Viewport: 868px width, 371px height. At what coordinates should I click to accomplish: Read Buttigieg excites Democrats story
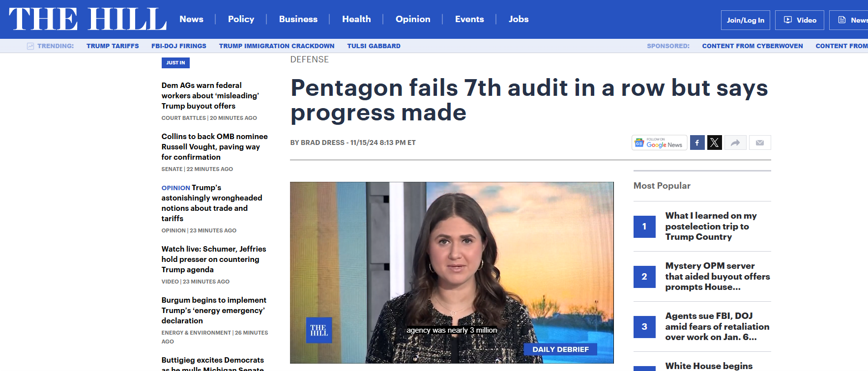[x=213, y=364]
